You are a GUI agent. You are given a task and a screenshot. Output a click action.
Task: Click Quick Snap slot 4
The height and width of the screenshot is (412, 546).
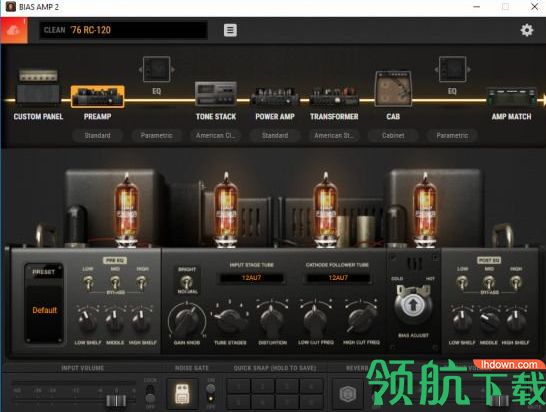tap(311, 386)
